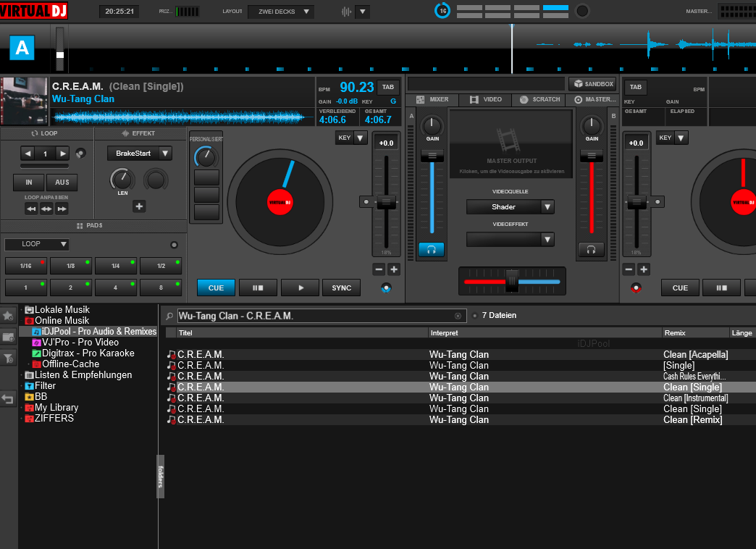Toggle deck A headphone cue button
The image size is (756, 549).
432,249
